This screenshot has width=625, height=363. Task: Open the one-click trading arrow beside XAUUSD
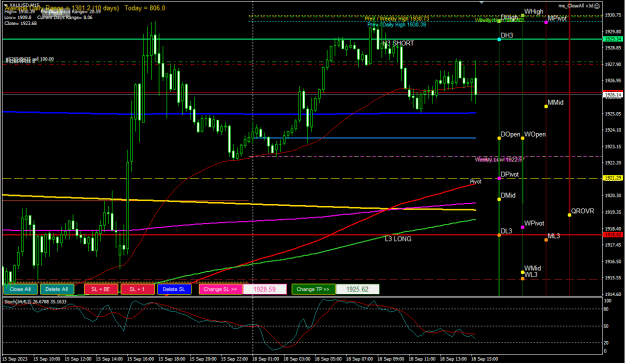pos(5,5)
